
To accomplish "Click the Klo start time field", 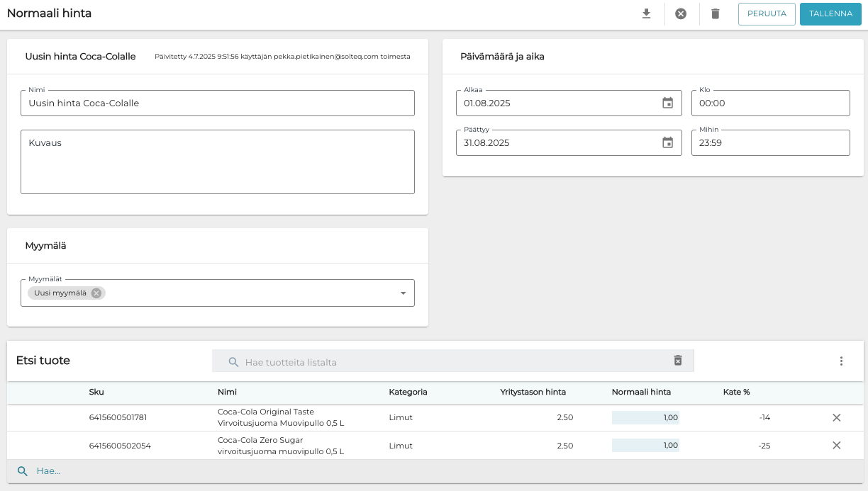I will 770,103.
